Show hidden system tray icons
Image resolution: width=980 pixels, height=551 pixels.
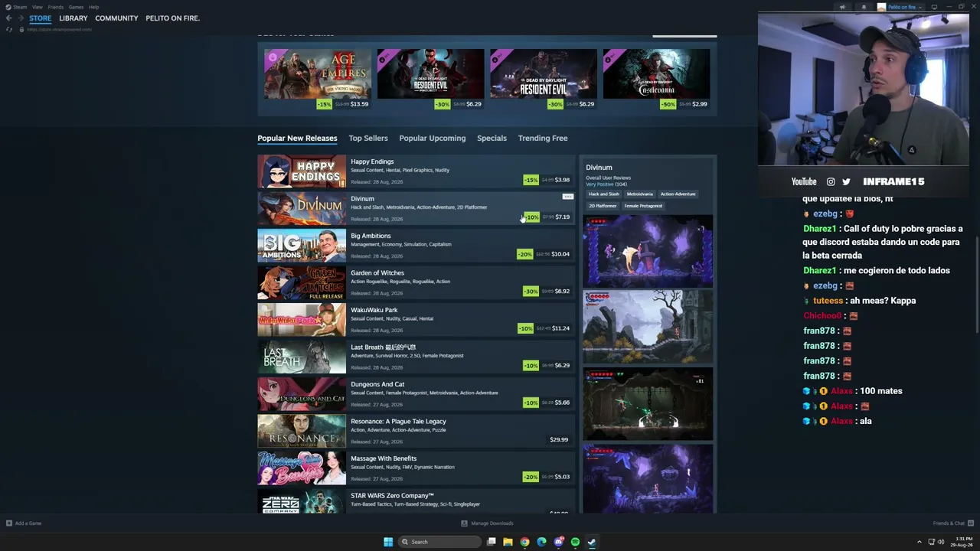pyautogui.click(x=920, y=542)
